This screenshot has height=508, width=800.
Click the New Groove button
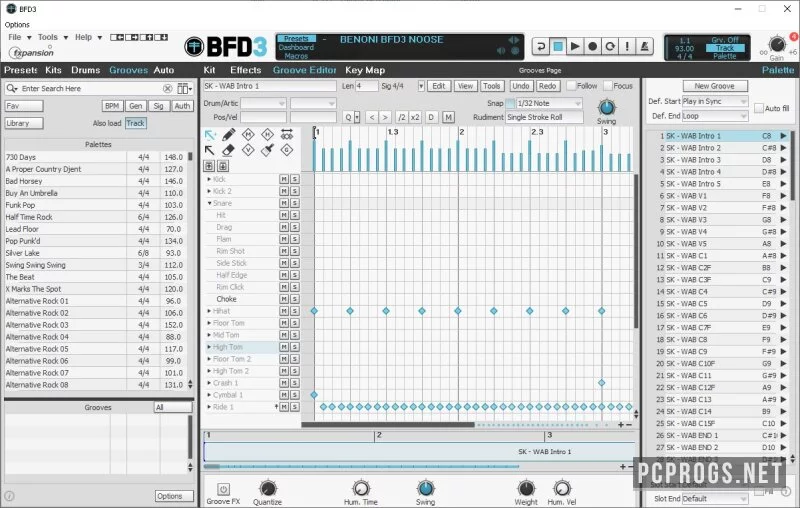pyautogui.click(x=715, y=86)
